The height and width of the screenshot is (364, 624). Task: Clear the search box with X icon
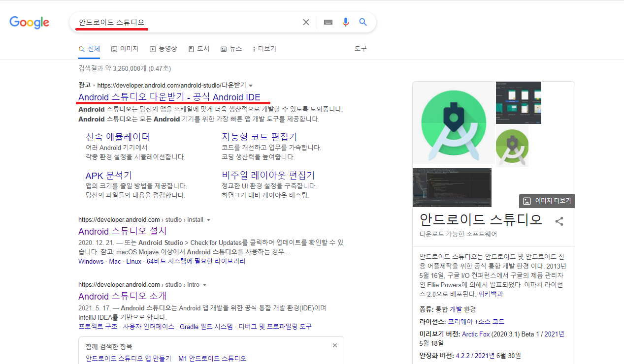[x=306, y=22]
